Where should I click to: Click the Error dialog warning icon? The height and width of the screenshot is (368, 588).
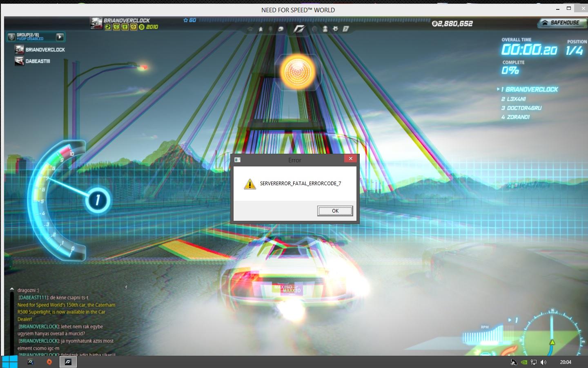(x=249, y=184)
